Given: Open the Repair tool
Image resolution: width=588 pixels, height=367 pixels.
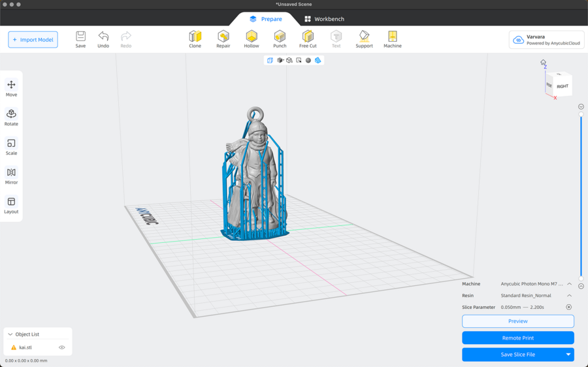Looking at the screenshot, I should (x=223, y=39).
